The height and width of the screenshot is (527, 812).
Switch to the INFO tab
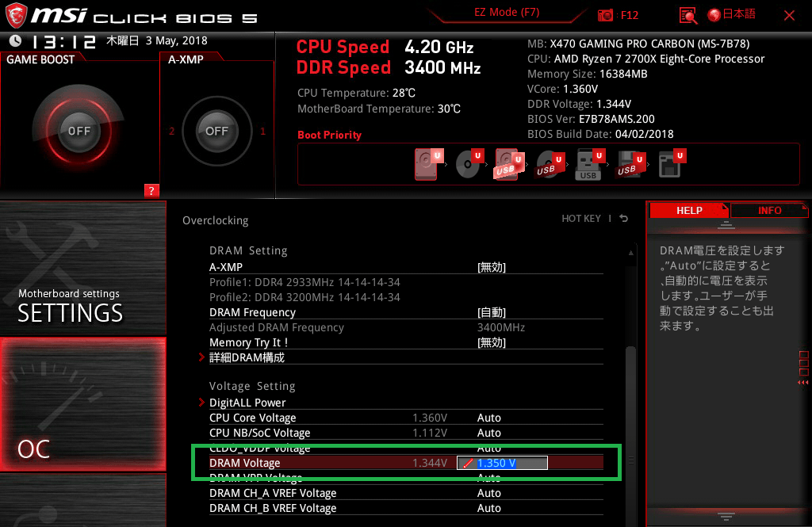click(769, 210)
